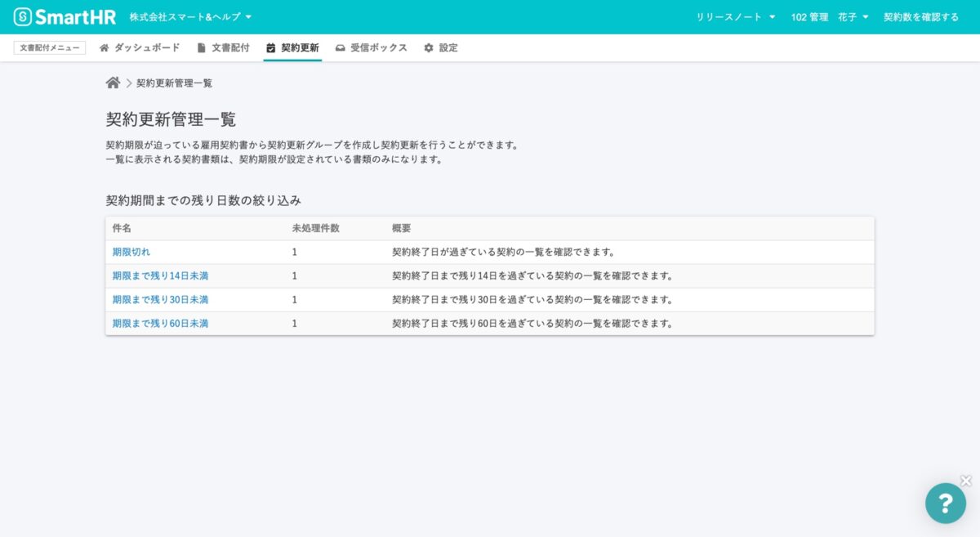Click the SmartHR logo icon
This screenshot has height=537, width=980.
tap(24, 16)
